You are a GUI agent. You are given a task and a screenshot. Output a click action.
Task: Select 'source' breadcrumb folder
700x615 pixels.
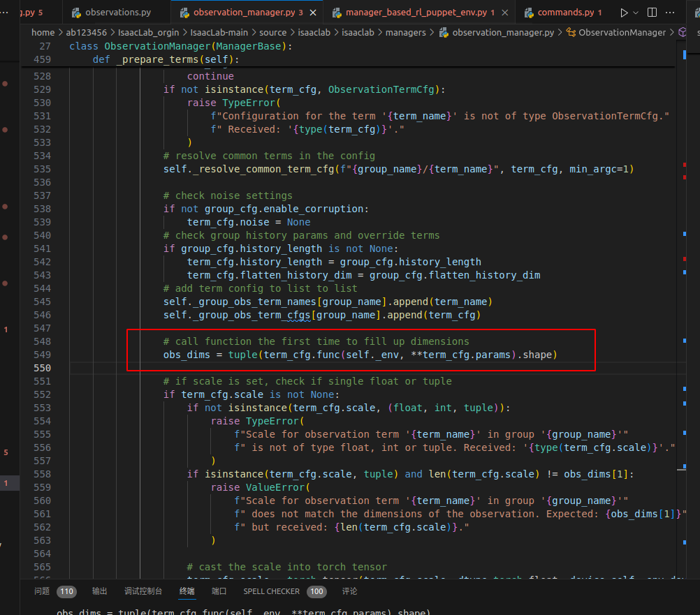pyautogui.click(x=272, y=33)
